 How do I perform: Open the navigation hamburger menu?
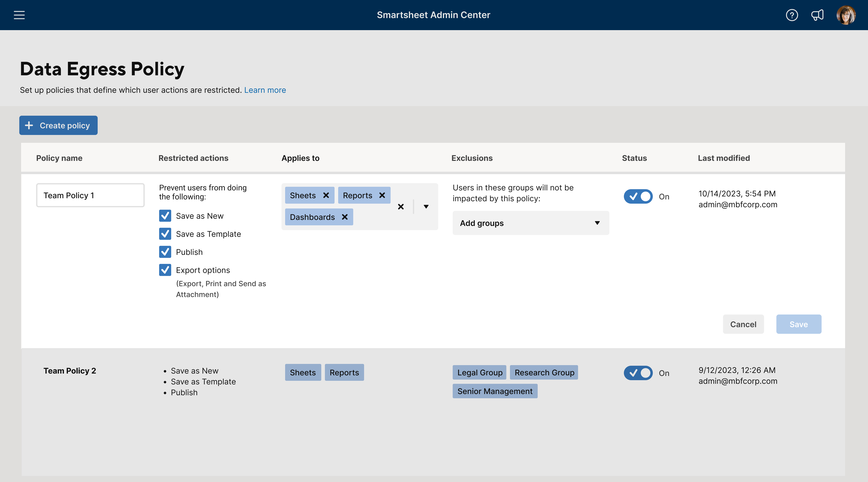coord(19,15)
